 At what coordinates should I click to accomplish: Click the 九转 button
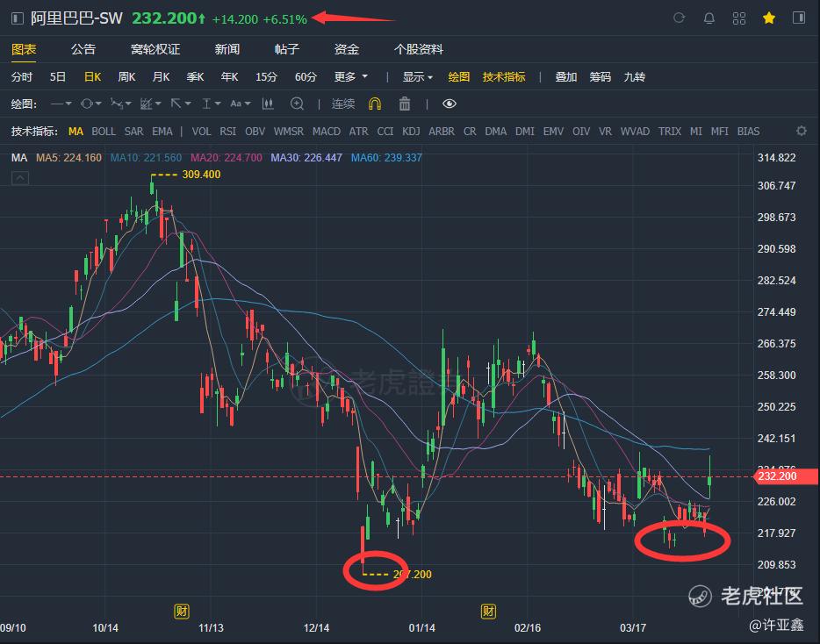pos(635,77)
